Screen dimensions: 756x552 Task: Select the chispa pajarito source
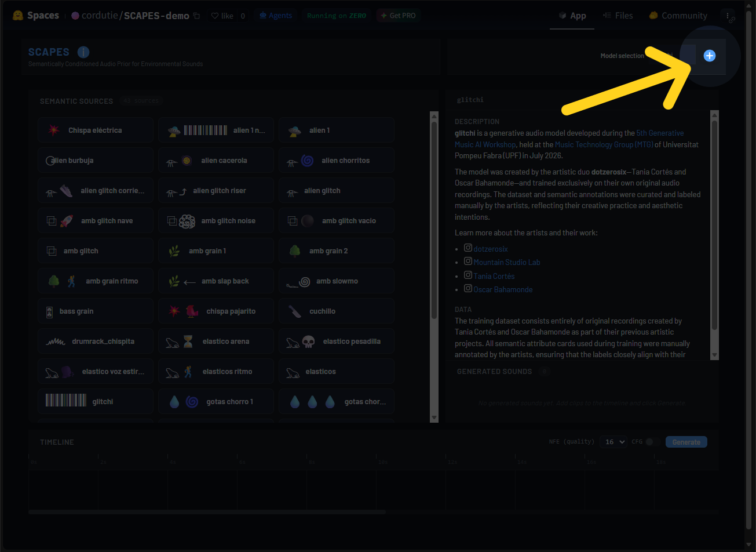216,311
